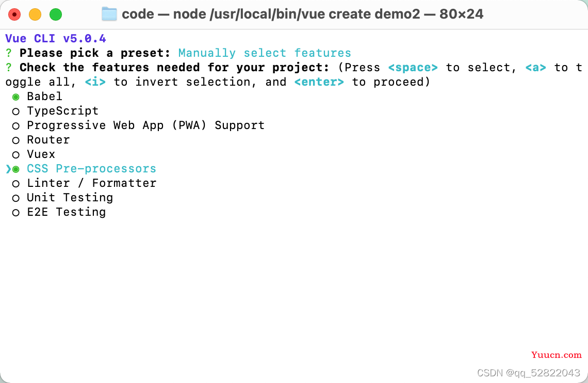Click "Progressive Web App (PWA) Support" text
Viewport: 588px width, 383px height.
pyautogui.click(x=146, y=125)
